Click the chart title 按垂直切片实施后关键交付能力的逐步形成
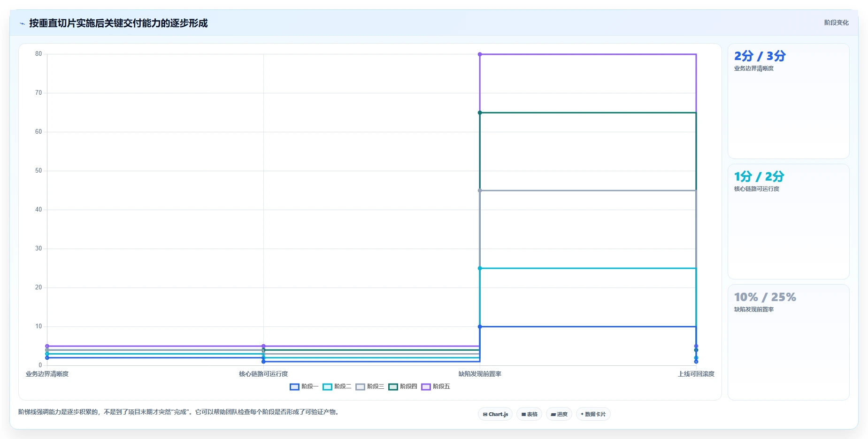 tap(118, 23)
